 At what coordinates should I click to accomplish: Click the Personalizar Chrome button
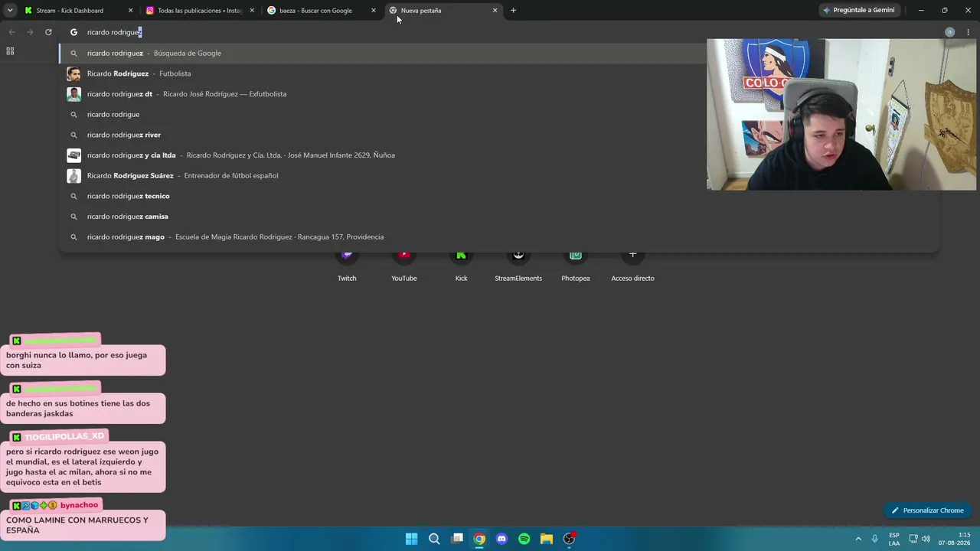click(x=927, y=510)
